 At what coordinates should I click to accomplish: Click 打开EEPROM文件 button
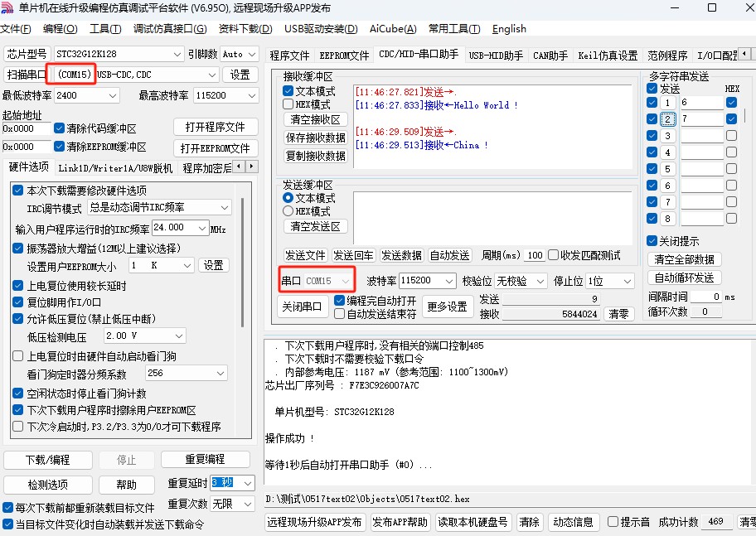click(215, 148)
